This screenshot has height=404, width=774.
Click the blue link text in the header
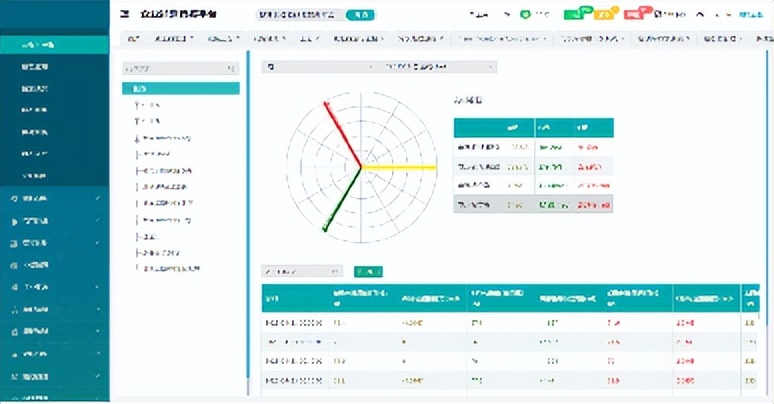point(751,14)
